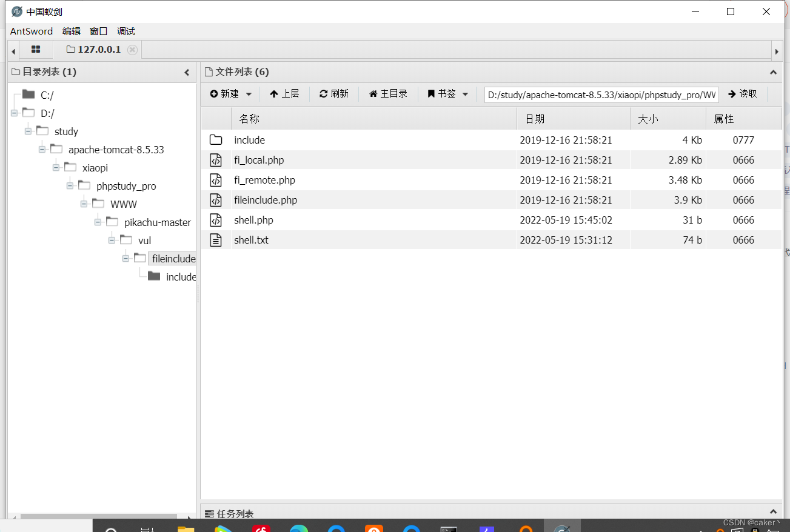
Task: Go to the 主目录 home directory
Action: pyautogui.click(x=388, y=94)
